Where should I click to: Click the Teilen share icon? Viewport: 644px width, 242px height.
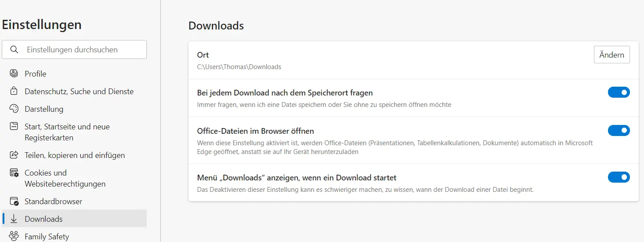[x=14, y=155]
